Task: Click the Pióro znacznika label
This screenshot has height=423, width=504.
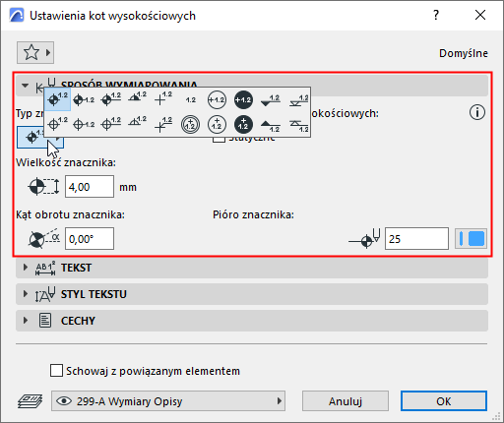Action: pyautogui.click(x=253, y=214)
